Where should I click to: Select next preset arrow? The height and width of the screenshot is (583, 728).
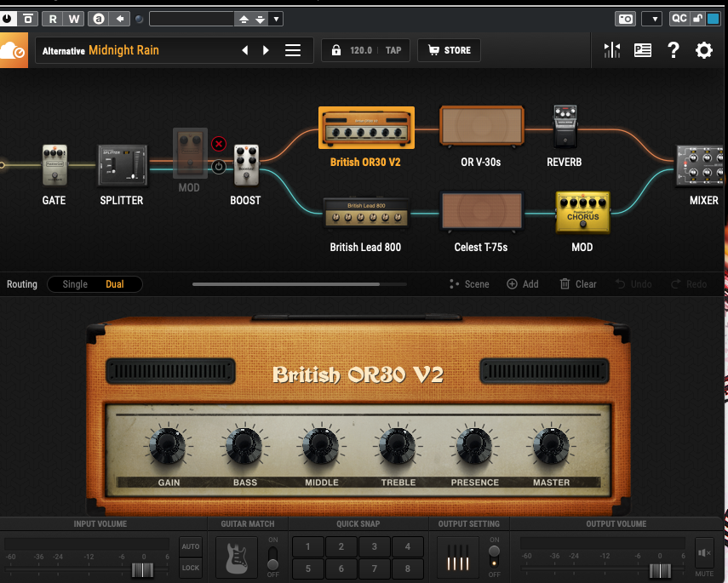click(266, 50)
